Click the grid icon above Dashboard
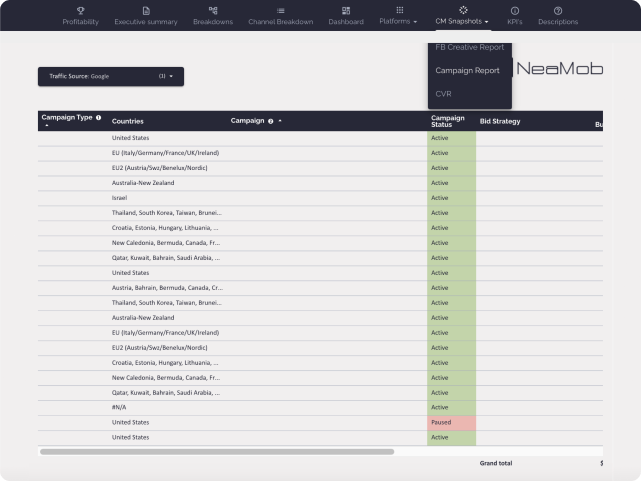Image resolution: width=641 pixels, height=481 pixels. point(346,10)
